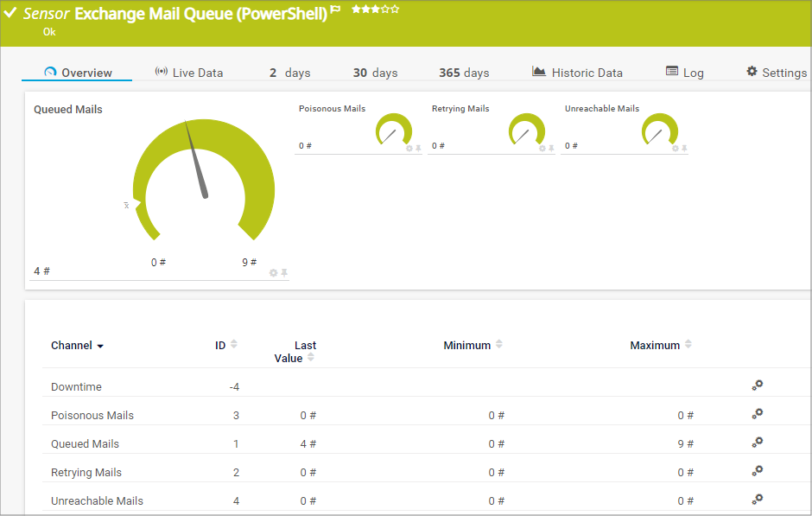The height and width of the screenshot is (516, 812).
Task: Click the Live Data broadcast icon
Action: click(x=162, y=72)
